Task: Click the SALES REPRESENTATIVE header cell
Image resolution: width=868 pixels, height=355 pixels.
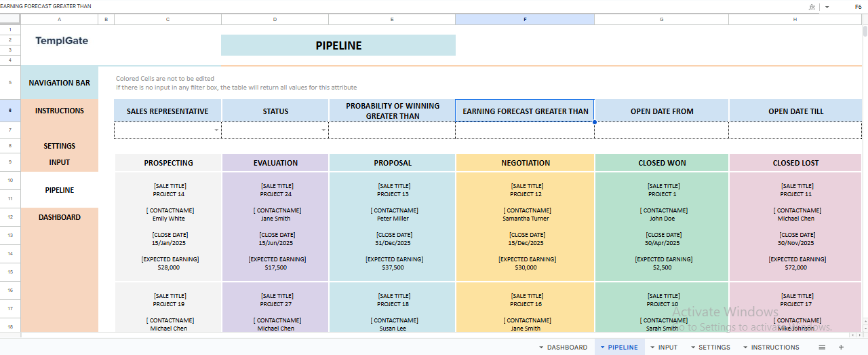Action: tap(168, 111)
